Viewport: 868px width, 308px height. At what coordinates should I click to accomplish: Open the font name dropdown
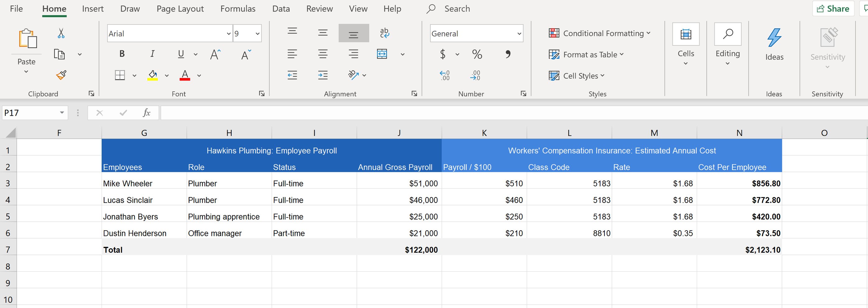click(x=228, y=33)
